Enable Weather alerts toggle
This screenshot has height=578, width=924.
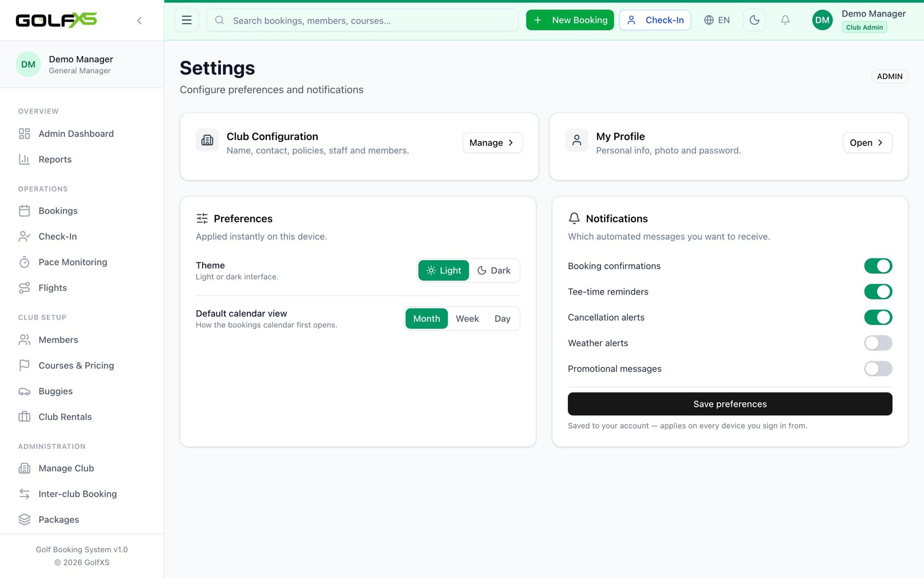point(878,343)
